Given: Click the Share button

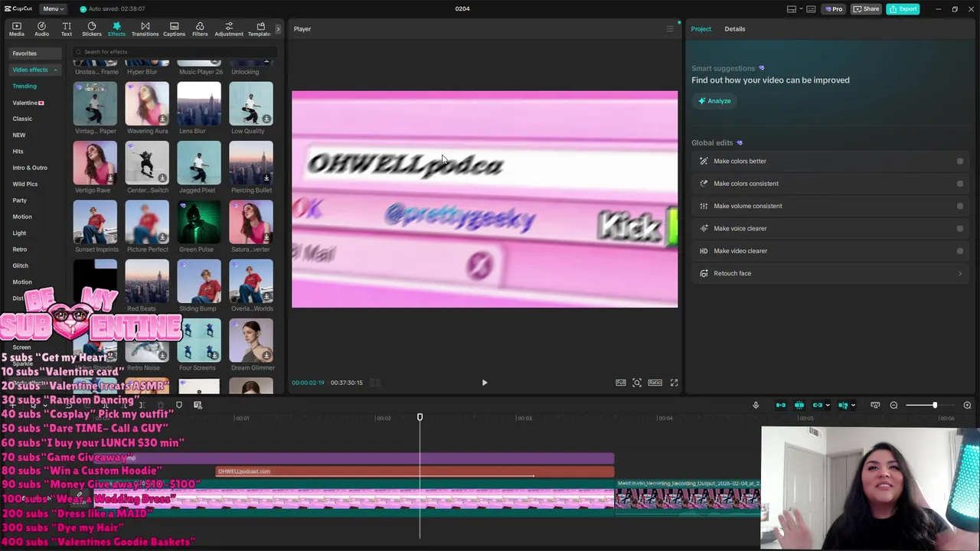Looking at the screenshot, I should point(867,9).
